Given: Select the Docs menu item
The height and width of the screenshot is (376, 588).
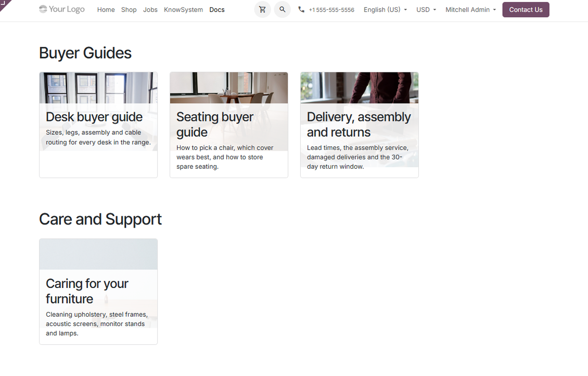Looking at the screenshot, I should click(x=217, y=10).
